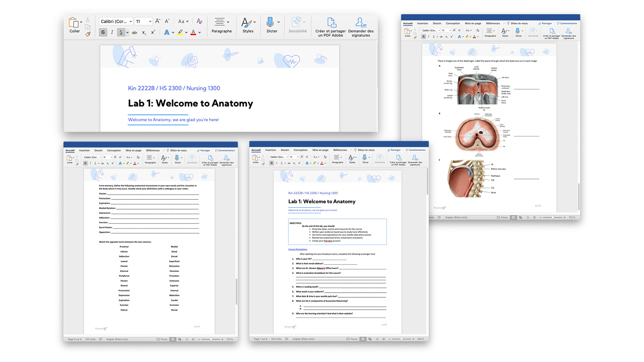This screenshot has height=362, width=644.
Task: Click the scissors Cut icon in enlarged ribbon
Action: tap(88, 20)
